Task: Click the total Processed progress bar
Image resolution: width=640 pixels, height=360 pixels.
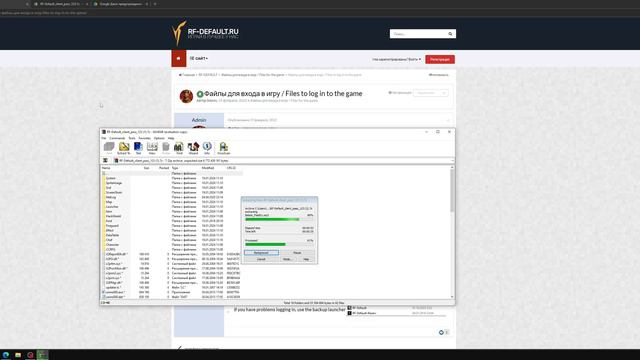Action: (279, 244)
